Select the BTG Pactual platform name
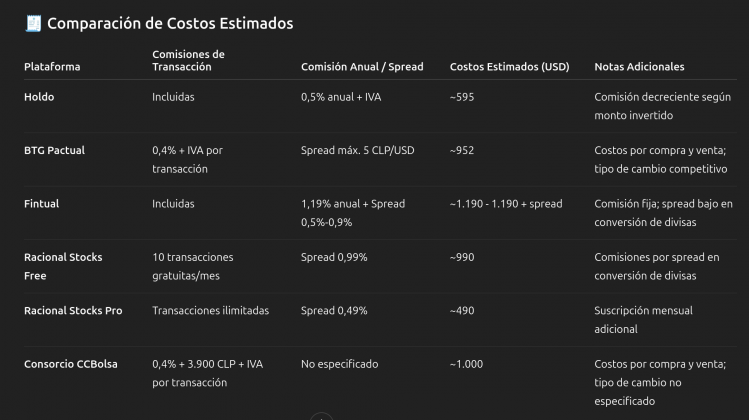 tap(54, 151)
